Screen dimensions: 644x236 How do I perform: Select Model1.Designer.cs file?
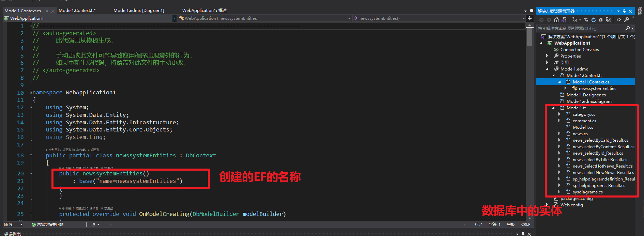(586, 95)
